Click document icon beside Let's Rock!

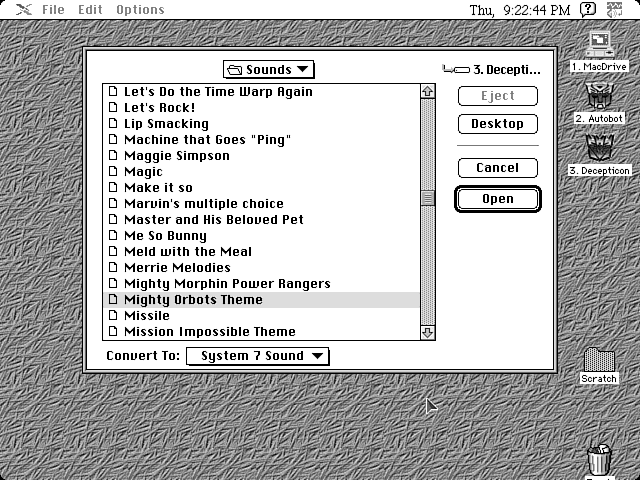point(113,107)
